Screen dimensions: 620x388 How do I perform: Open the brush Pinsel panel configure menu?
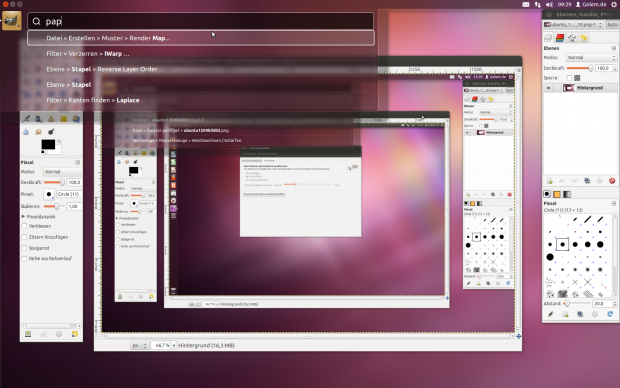[614, 203]
